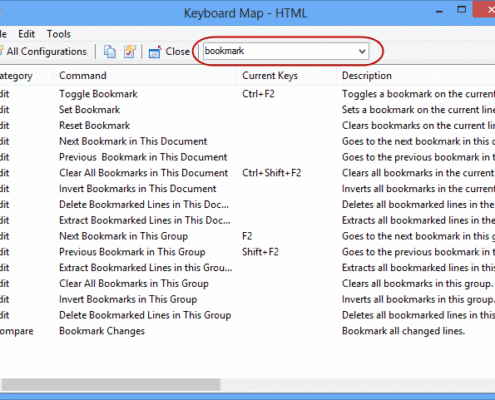This screenshot has height=400, width=495.
Task: Select Invert Bookmarks in This Group
Action: (x=128, y=299)
